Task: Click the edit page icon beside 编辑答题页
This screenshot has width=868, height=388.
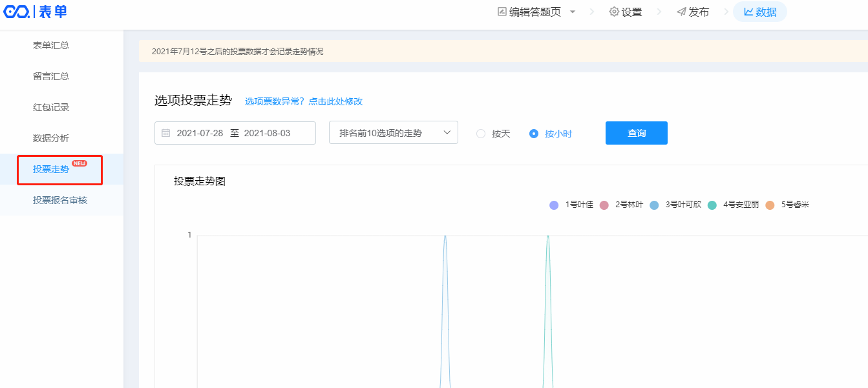Action: tap(502, 12)
